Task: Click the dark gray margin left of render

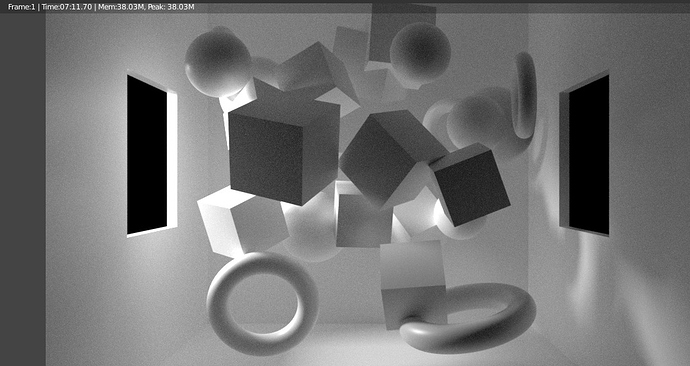Action: [x=23, y=189]
